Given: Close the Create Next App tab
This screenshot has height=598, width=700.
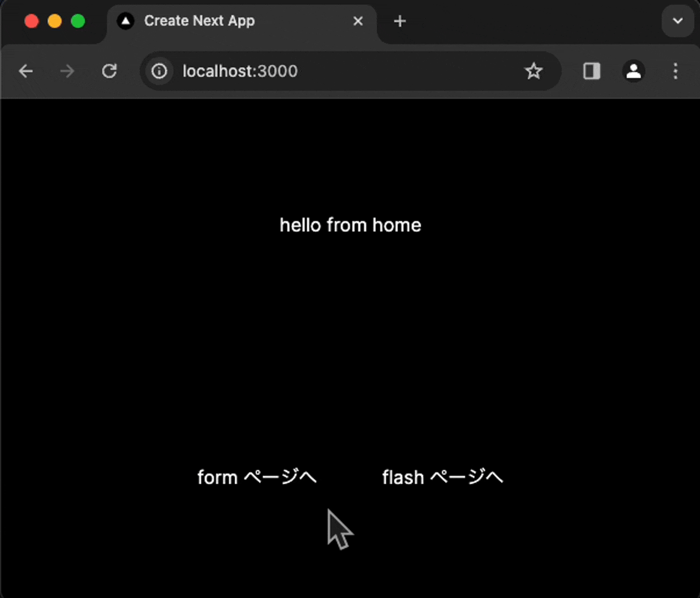Looking at the screenshot, I should click(358, 20).
